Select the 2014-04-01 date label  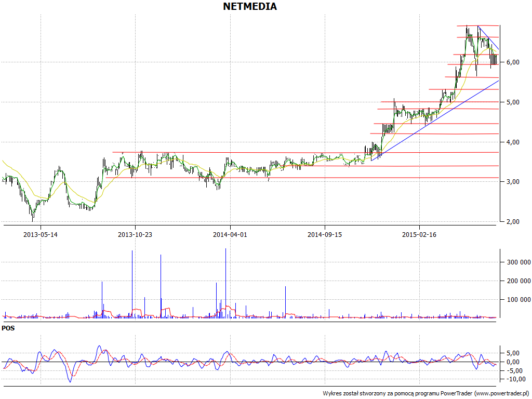coord(230,234)
